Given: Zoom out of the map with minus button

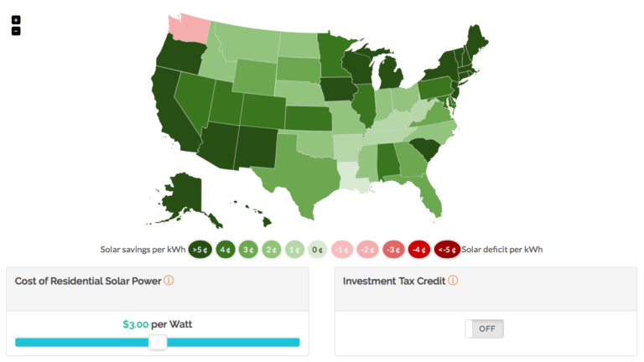Looking at the screenshot, I should 16,31.
